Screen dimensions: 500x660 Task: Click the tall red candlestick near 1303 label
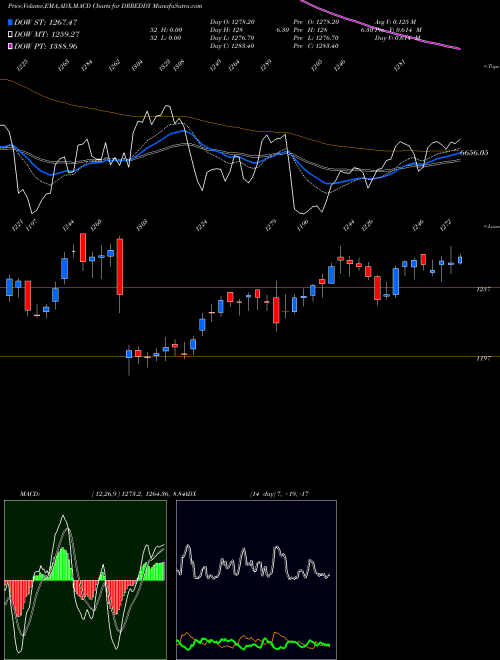120,267
